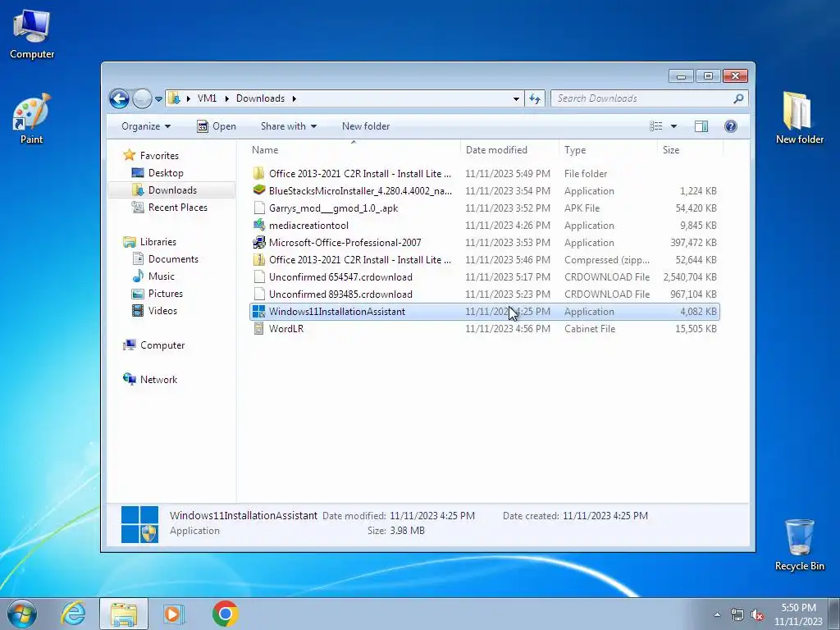Click Windows Explorer taskbar button
This screenshot has width=840, height=630.
coord(124,614)
